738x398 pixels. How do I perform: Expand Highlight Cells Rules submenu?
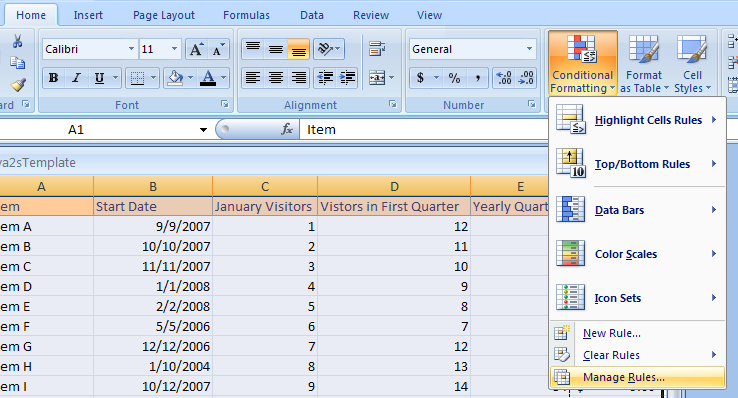tap(637, 120)
